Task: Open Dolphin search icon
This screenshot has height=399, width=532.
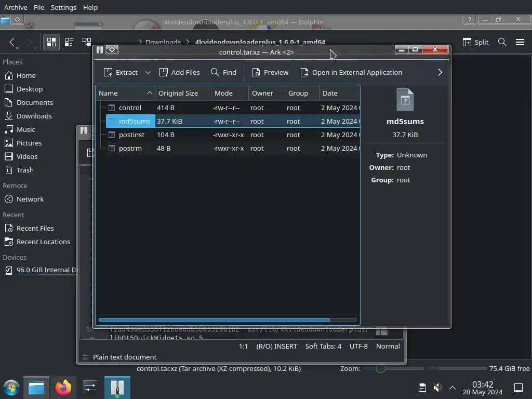Action: [x=502, y=42]
